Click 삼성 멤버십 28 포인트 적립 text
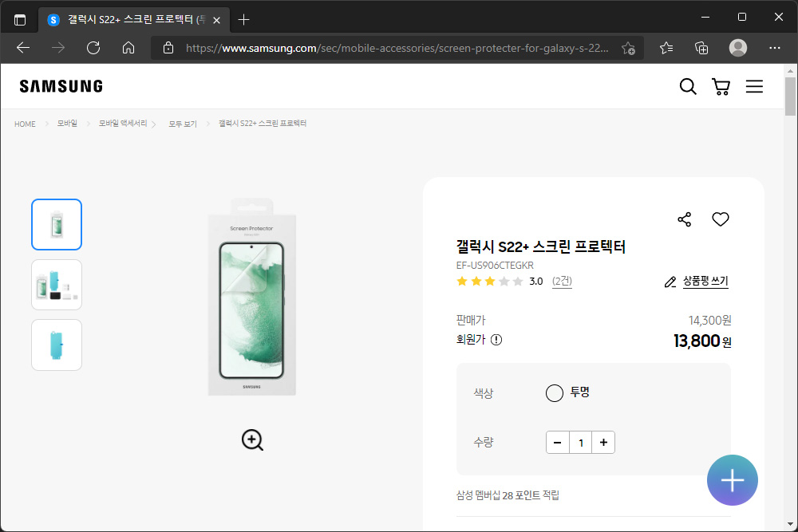This screenshot has height=532, width=798. click(508, 495)
